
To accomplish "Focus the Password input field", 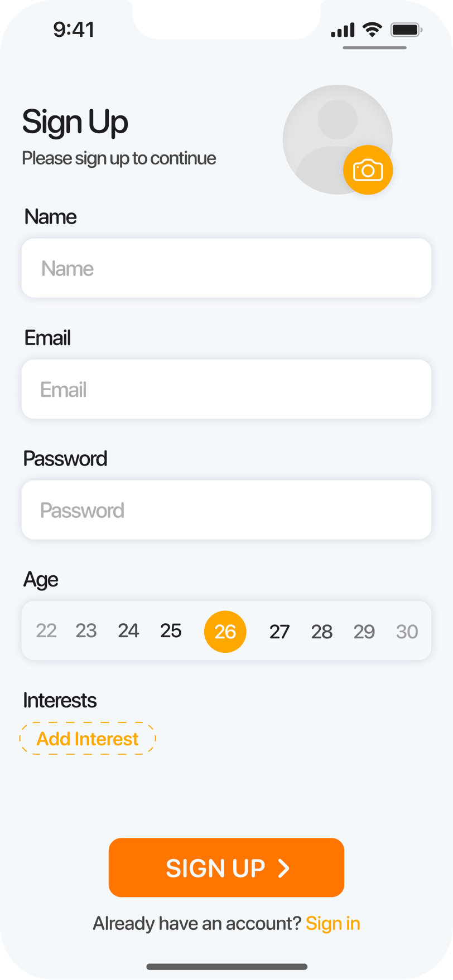I will click(x=226, y=510).
